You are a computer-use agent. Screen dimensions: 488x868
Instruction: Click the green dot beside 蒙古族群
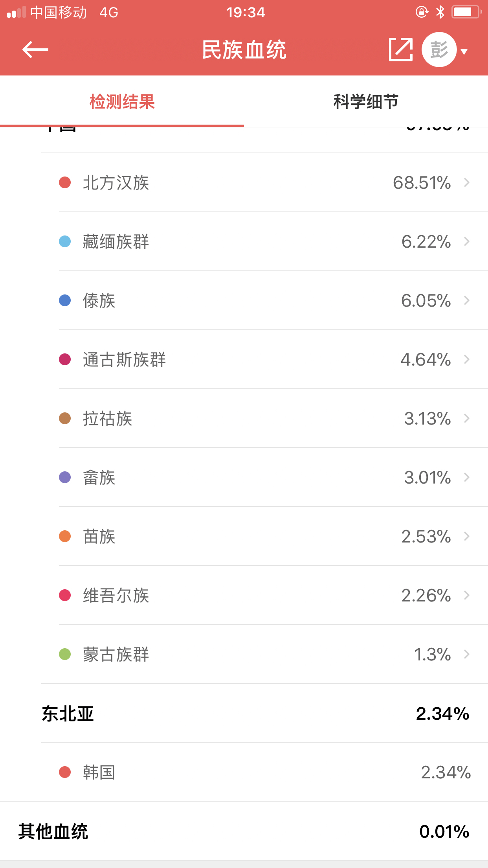pyautogui.click(x=65, y=654)
